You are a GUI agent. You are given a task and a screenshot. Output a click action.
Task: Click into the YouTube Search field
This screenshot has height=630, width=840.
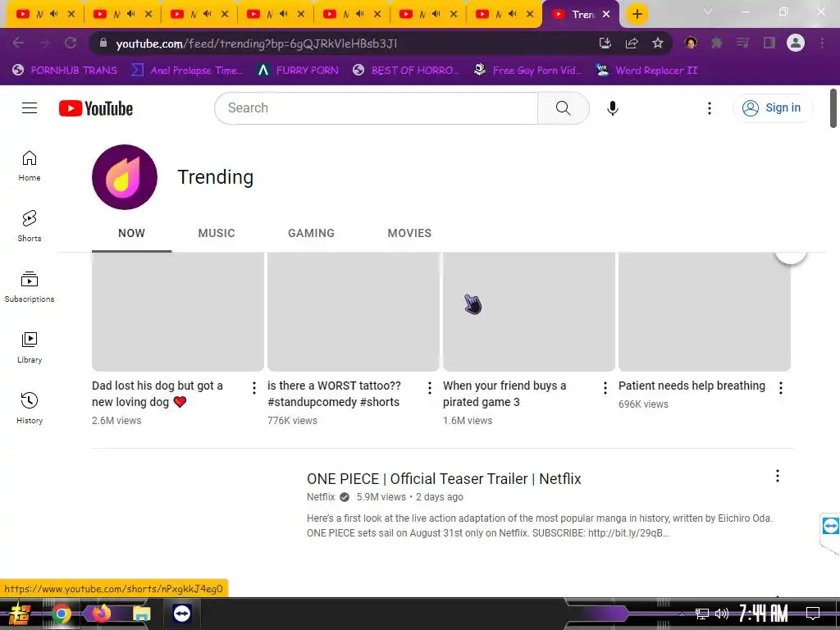(376, 108)
